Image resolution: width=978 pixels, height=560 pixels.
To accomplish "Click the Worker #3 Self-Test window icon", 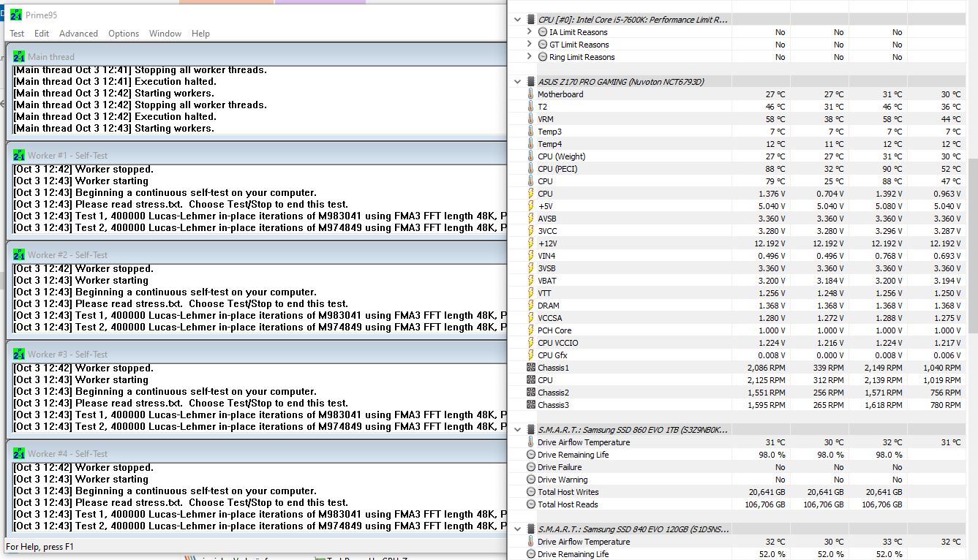I will click(x=19, y=355).
